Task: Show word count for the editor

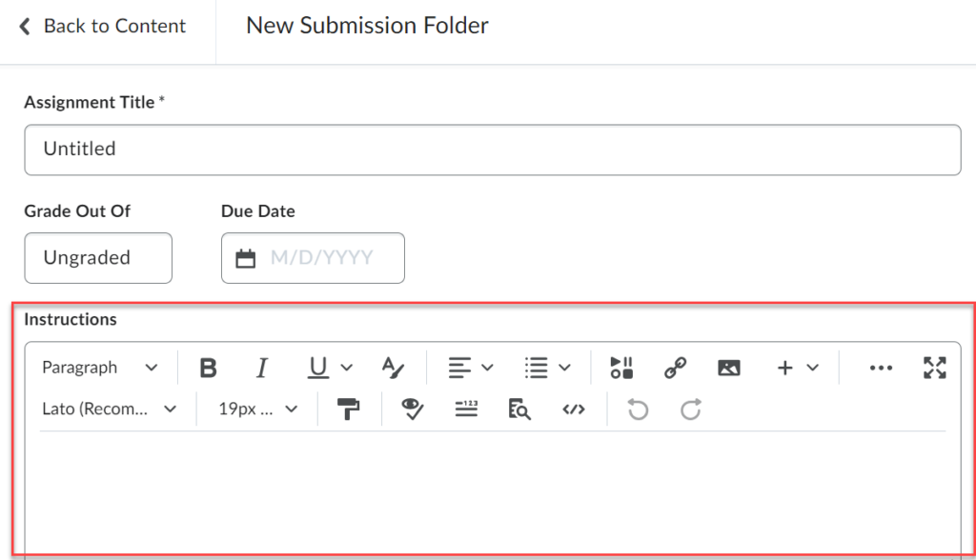Action: click(466, 409)
